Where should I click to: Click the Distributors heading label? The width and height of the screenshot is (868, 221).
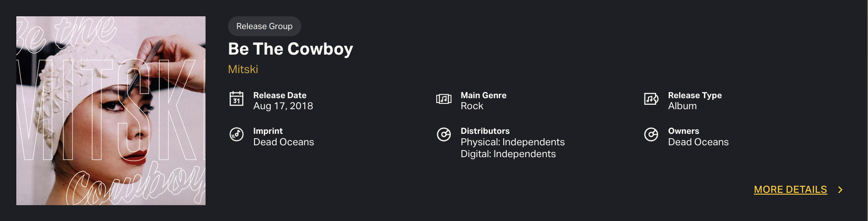pyautogui.click(x=485, y=131)
